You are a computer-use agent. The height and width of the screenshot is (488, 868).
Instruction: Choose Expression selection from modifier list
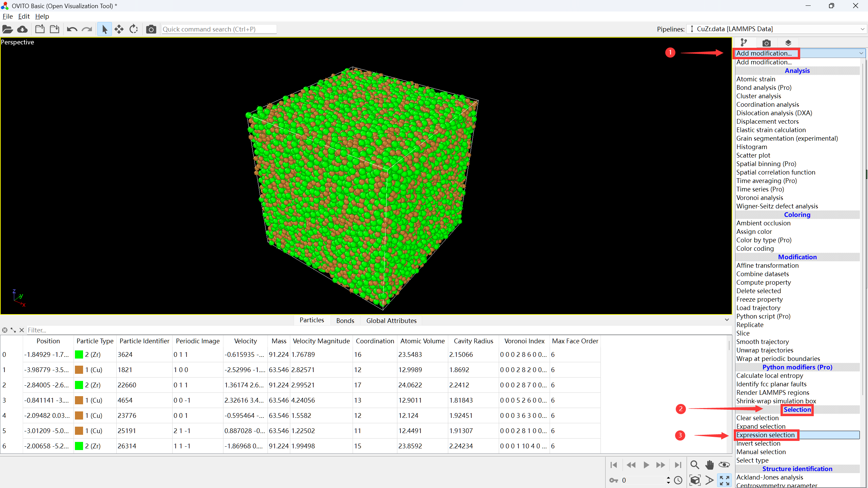point(765,435)
